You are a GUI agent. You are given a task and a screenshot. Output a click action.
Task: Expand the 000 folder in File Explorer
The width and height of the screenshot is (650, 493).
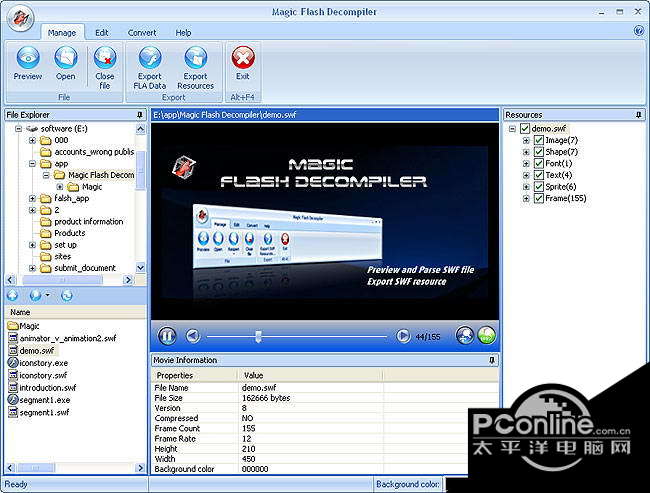click(x=32, y=140)
